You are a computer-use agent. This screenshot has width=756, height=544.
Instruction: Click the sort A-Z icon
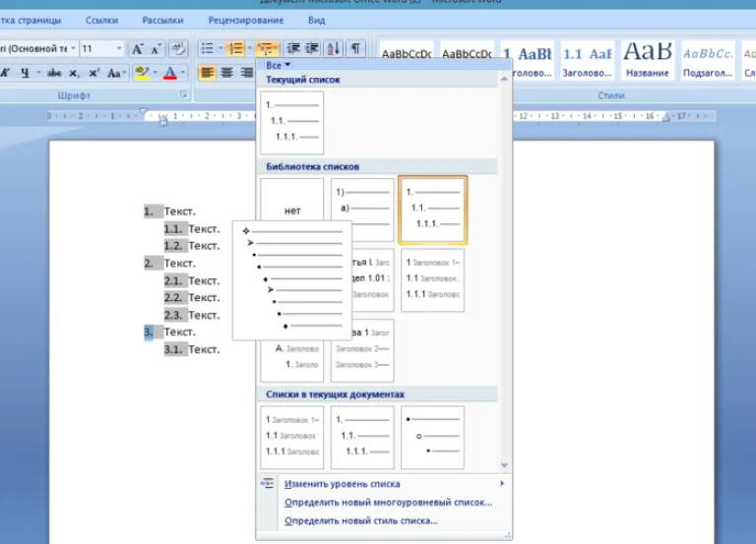pyautogui.click(x=333, y=48)
